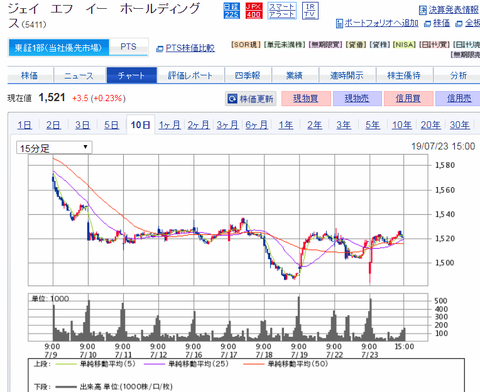This screenshot has width=480, height=392.
Task: Click the 単純移動平均(5) legend entry
Action: pos(95,364)
